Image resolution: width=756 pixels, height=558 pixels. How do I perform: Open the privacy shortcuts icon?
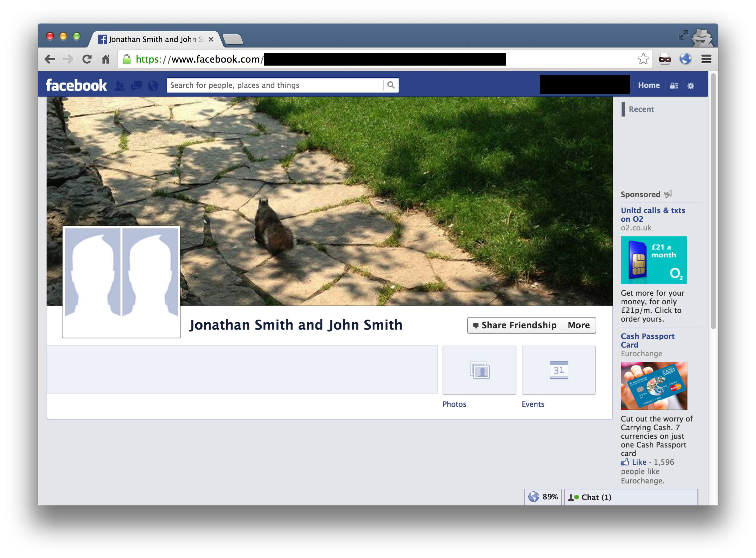pos(674,86)
